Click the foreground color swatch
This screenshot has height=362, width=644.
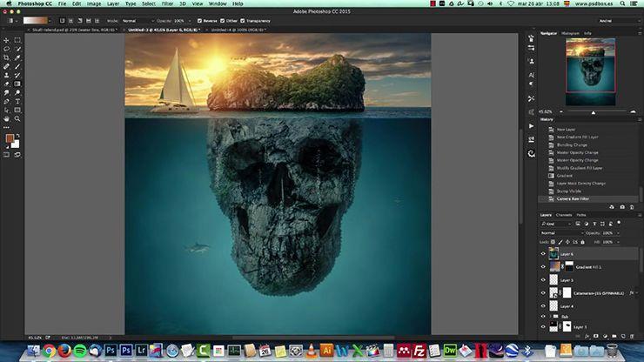click(x=10, y=139)
